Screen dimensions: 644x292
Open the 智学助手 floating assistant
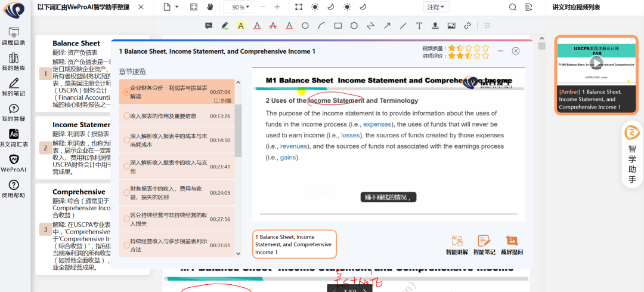point(632,155)
